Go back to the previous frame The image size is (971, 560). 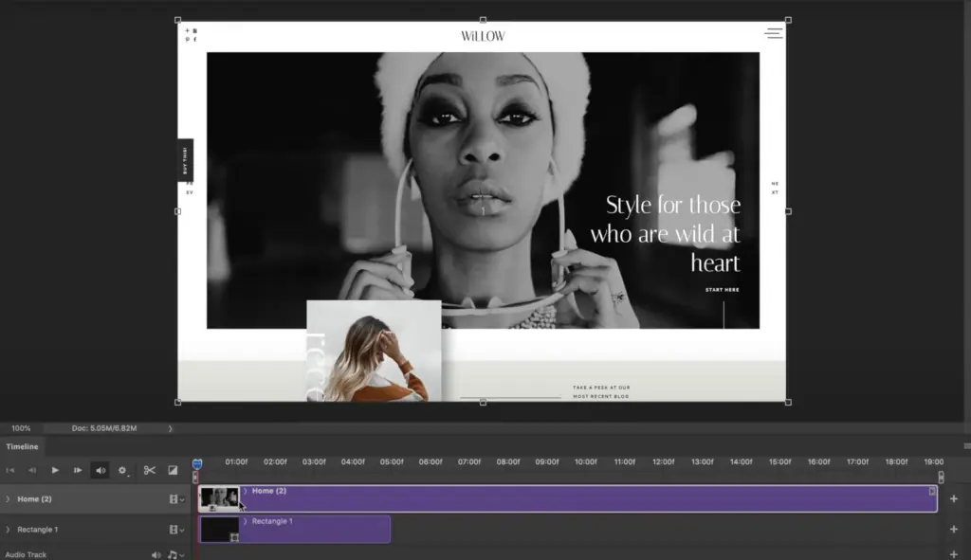pyautogui.click(x=32, y=470)
